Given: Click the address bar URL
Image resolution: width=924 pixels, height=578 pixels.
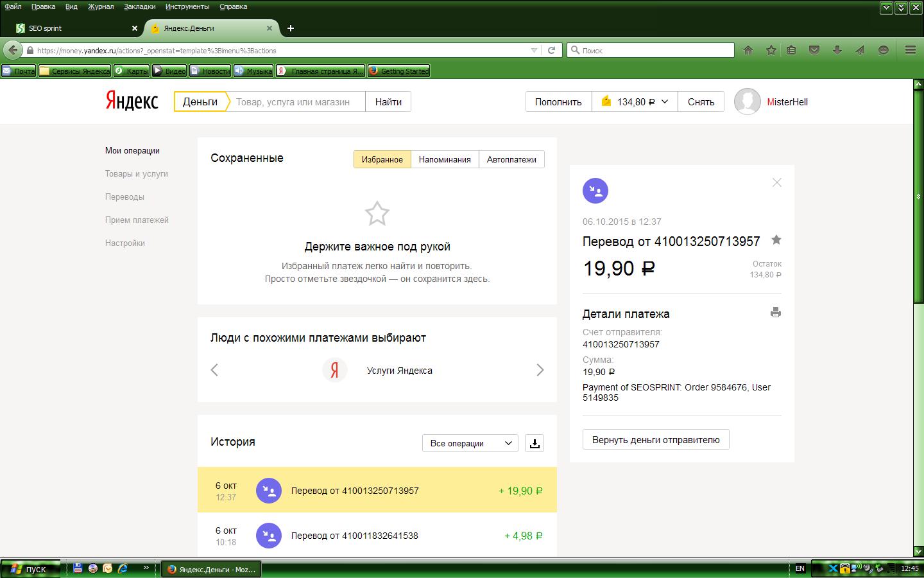Looking at the screenshot, I should pos(157,50).
